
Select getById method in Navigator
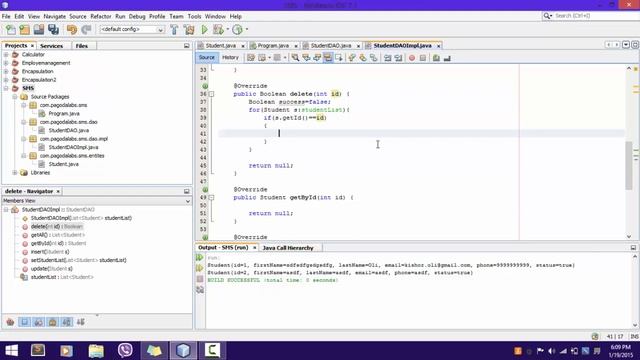(58, 243)
